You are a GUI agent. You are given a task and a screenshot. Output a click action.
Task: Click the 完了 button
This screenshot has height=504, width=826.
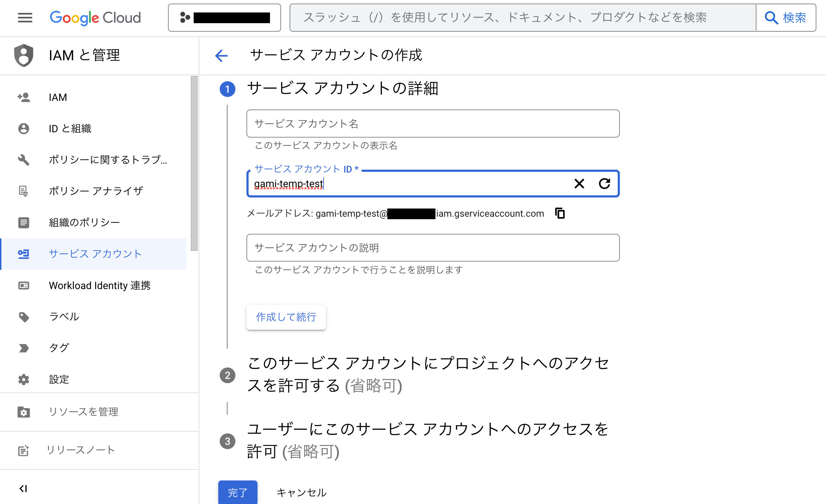tap(238, 492)
